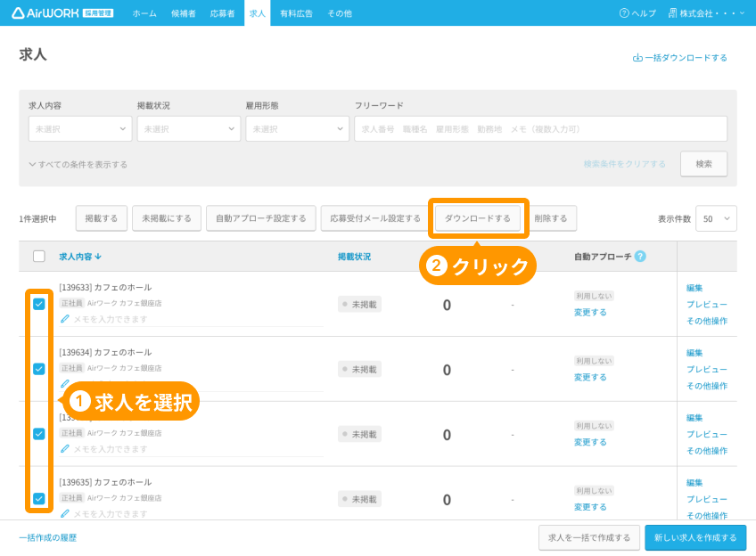Image resolution: width=756 pixels, height=556 pixels.
Task: Open the 株式会社 account dropdown
Action: (706, 13)
